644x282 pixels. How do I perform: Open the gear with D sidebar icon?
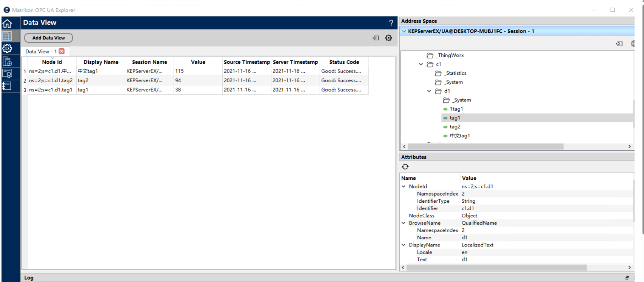[x=7, y=48]
